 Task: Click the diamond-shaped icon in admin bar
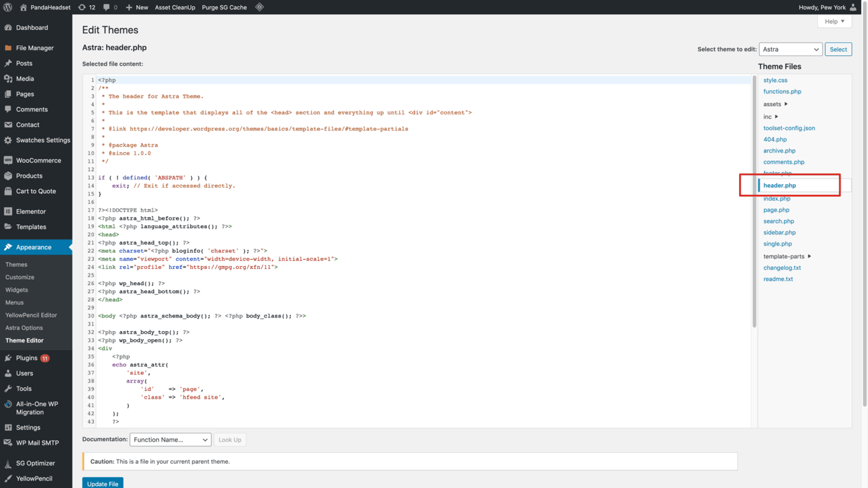(259, 7)
